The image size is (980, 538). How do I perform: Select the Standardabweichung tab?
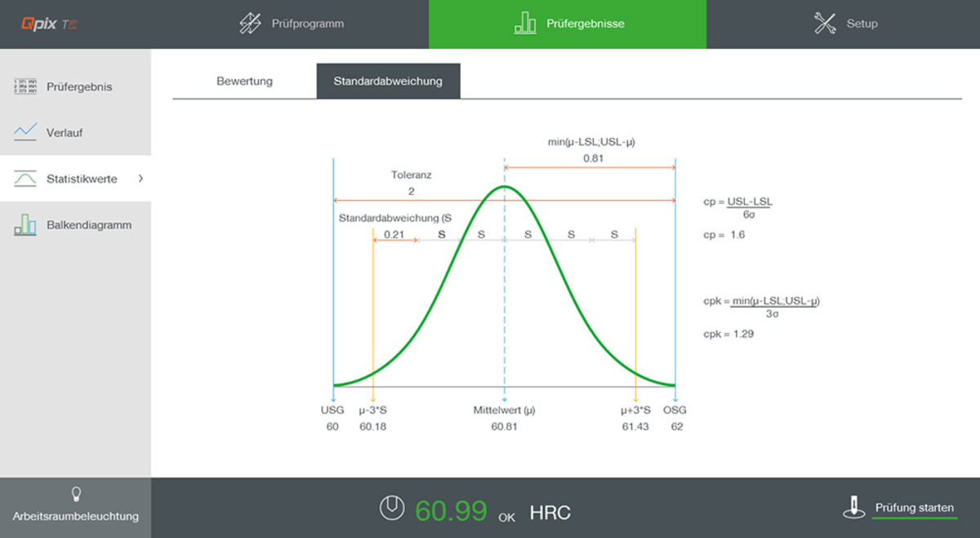pos(388,82)
